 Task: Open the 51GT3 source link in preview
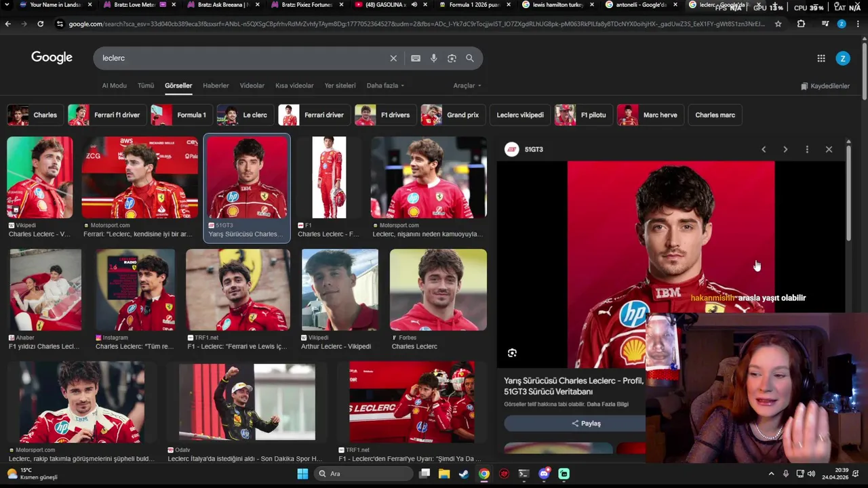coord(525,149)
